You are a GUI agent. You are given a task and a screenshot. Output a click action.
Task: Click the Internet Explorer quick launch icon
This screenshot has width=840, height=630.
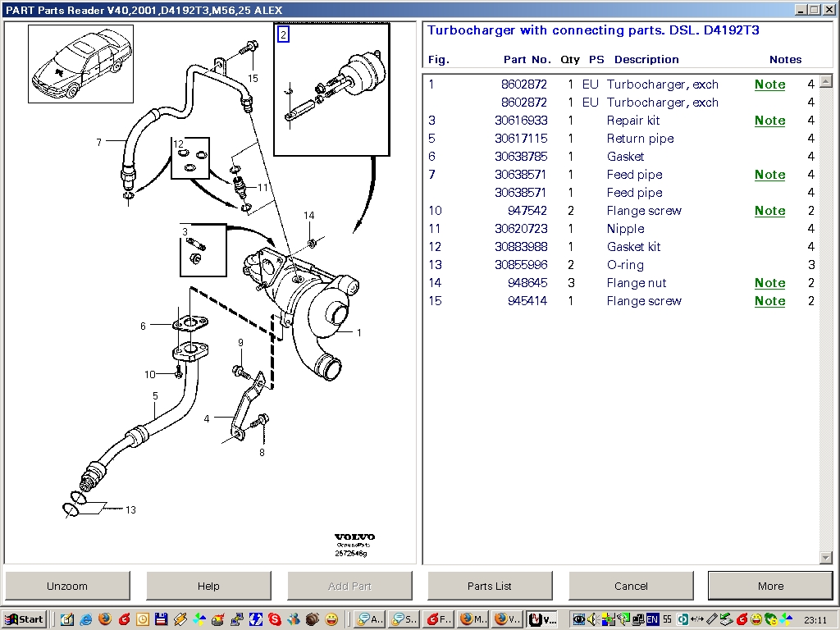tap(86, 619)
